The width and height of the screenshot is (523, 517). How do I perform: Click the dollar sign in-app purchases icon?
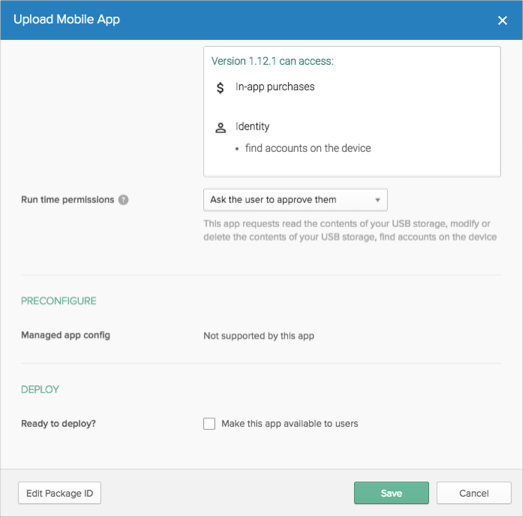point(220,88)
